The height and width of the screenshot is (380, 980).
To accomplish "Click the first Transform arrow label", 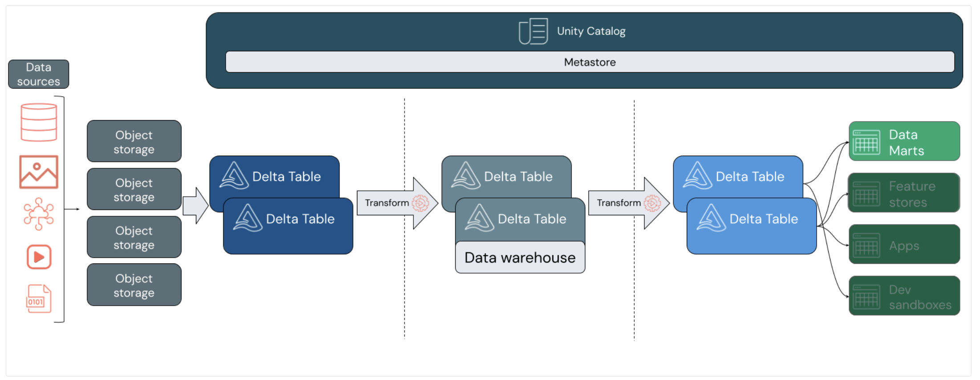I will coord(387,203).
